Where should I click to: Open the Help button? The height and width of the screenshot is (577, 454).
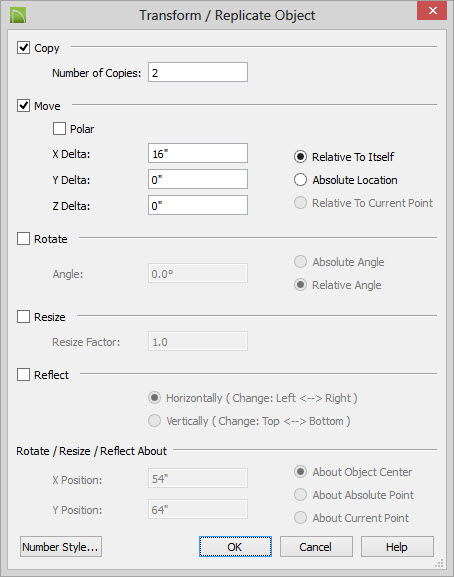pyautogui.click(x=397, y=546)
